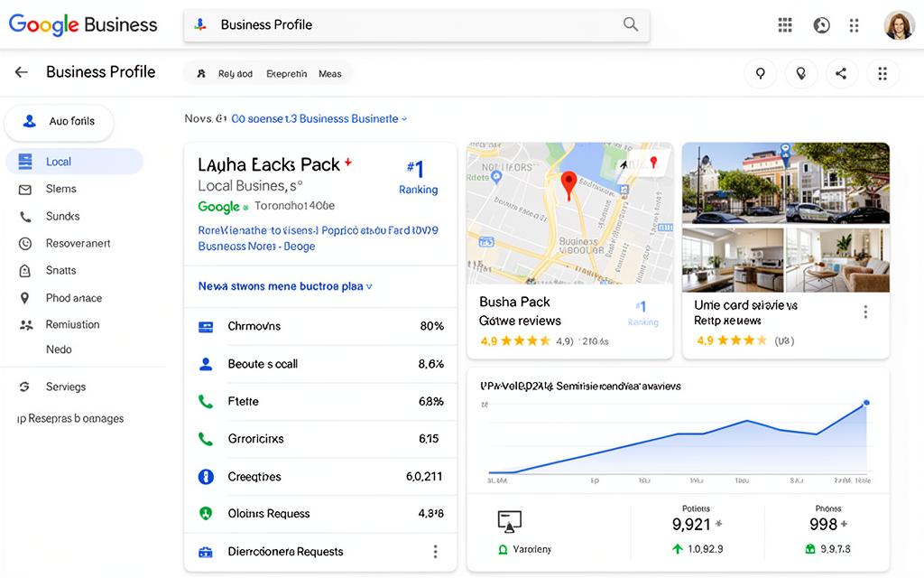924x578 pixels.
Task: Open the Share icon near top right
Action: (x=842, y=74)
